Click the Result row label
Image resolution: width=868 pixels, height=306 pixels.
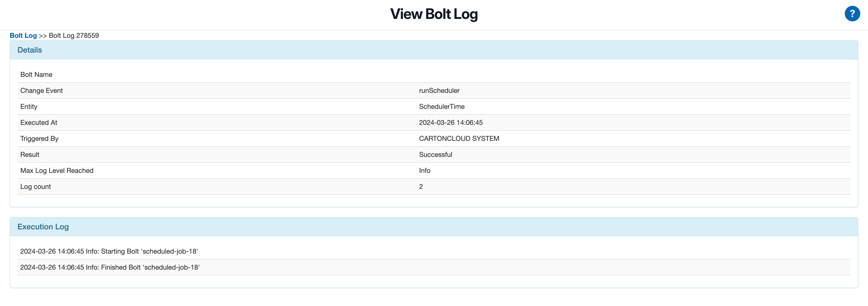[30, 154]
